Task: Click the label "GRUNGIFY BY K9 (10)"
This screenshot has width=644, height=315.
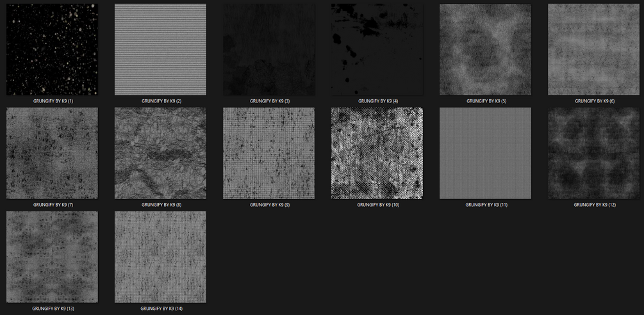Action: 378,205
